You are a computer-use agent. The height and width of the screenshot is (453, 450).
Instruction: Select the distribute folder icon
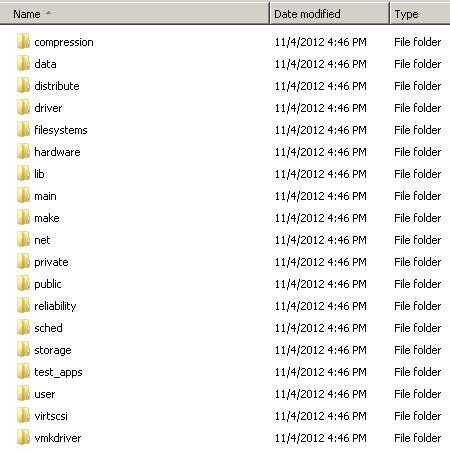23,85
